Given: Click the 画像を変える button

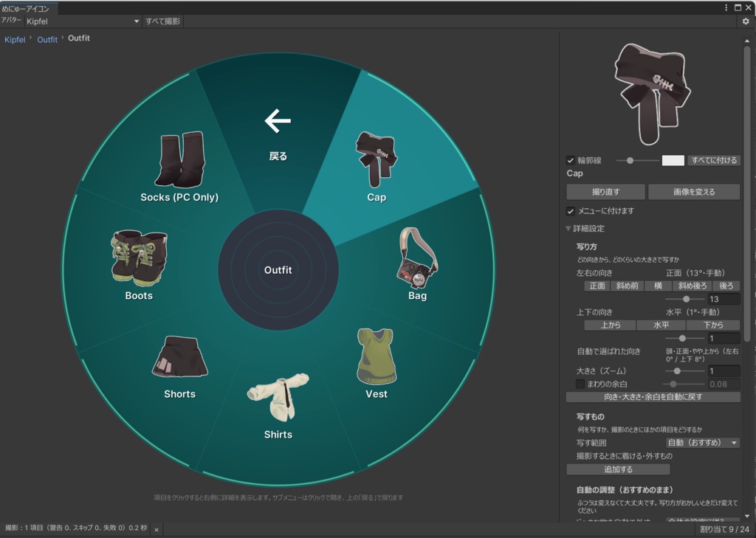Looking at the screenshot, I should (694, 192).
